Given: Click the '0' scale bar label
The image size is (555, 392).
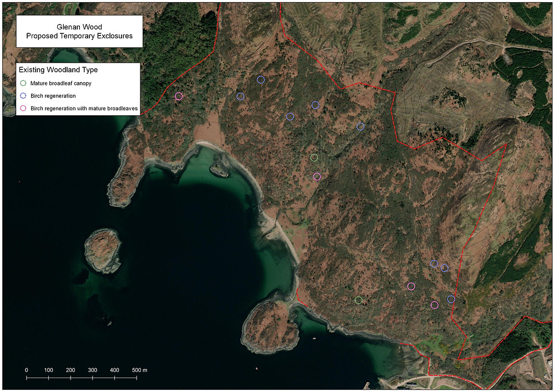Looking at the screenshot, I should [27, 370].
